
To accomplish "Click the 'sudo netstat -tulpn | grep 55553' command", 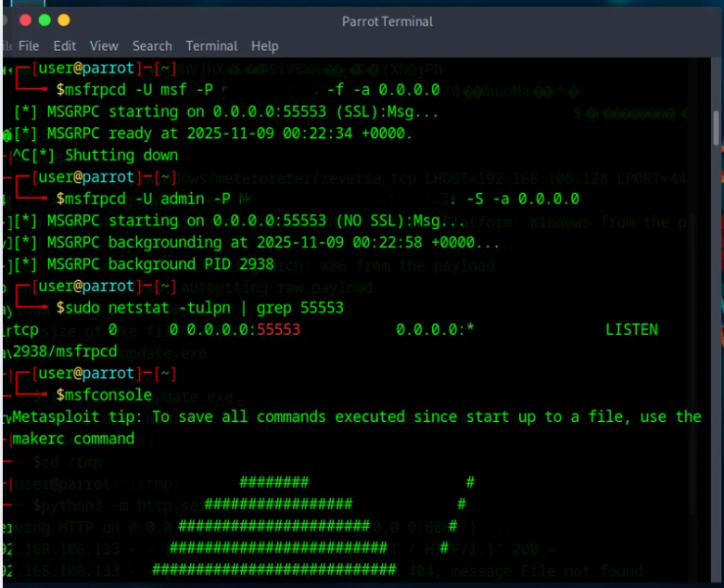I will pyautogui.click(x=200, y=308).
